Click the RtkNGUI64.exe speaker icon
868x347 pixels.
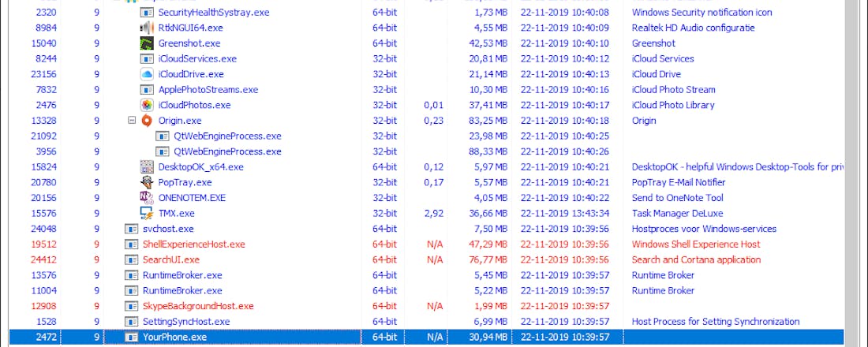point(147,28)
